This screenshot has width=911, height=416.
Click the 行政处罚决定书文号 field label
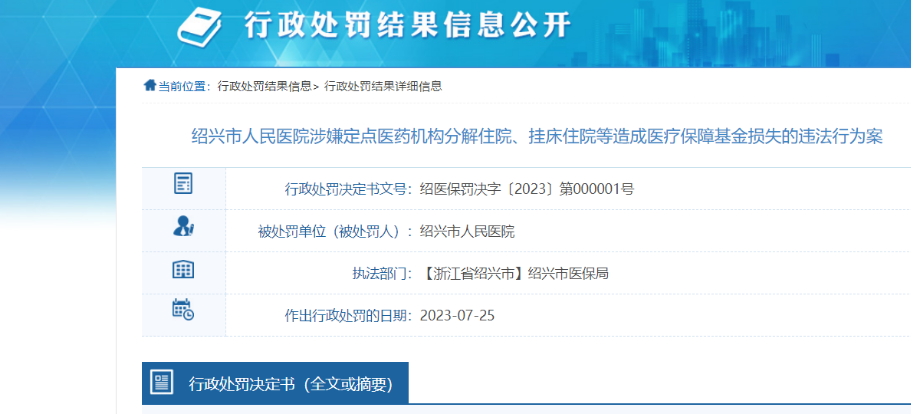tap(348, 188)
